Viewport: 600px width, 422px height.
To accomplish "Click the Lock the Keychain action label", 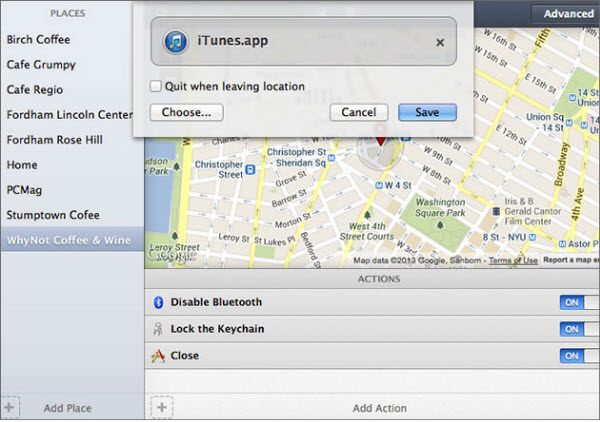I will pyautogui.click(x=217, y=329).
